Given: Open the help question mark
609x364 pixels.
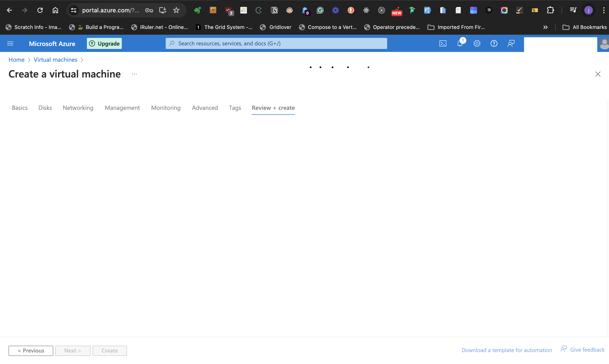Looking at the screenshot, I should tap(494, 43).
